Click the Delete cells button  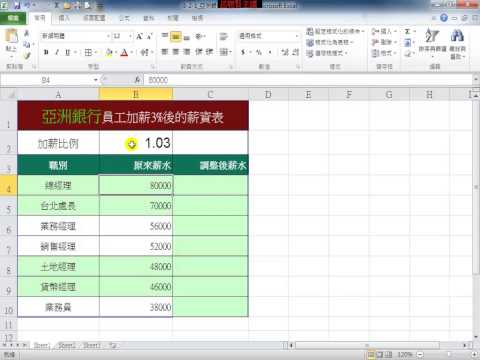pos(384,42)
